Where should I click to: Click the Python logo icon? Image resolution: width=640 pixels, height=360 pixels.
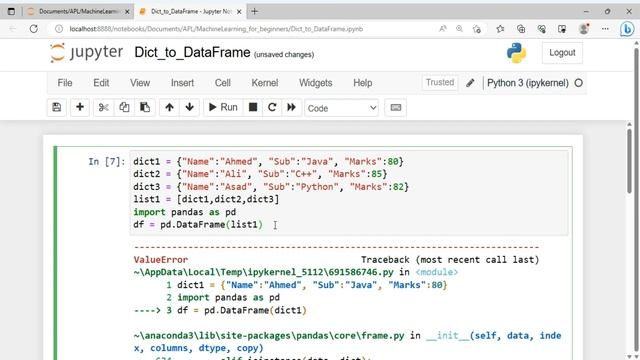pyautogui.click(x=516, y=53)
